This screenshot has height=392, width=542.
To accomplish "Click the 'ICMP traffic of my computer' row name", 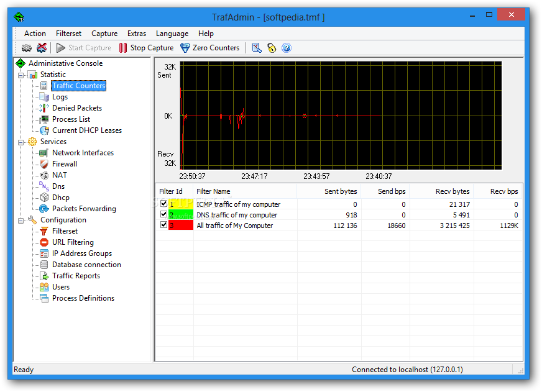I will [x=239, y=204].
